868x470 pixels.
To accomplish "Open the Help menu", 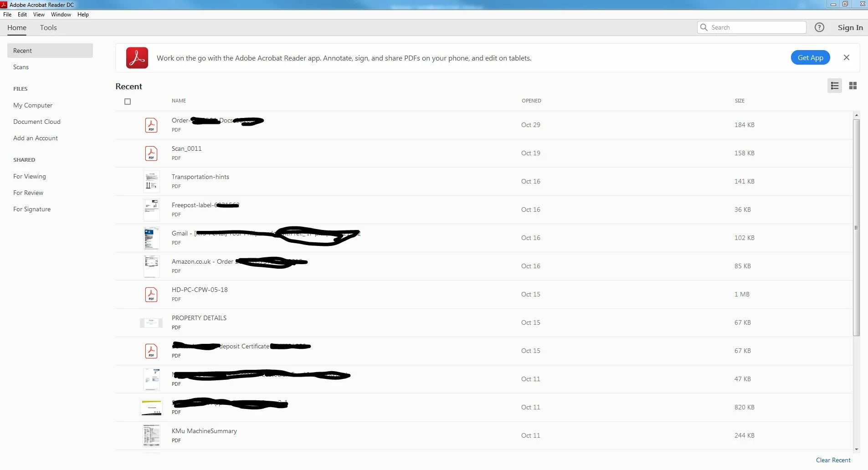I will (x=83, y=15).
